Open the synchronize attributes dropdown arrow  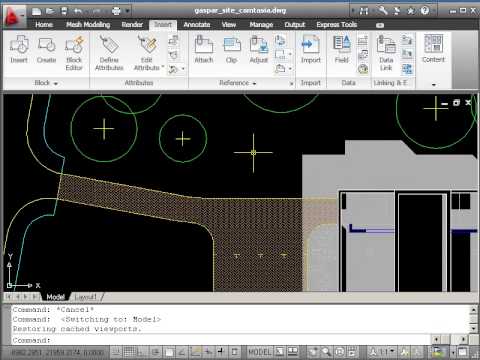pyautogui.click(x=183, y=69)
